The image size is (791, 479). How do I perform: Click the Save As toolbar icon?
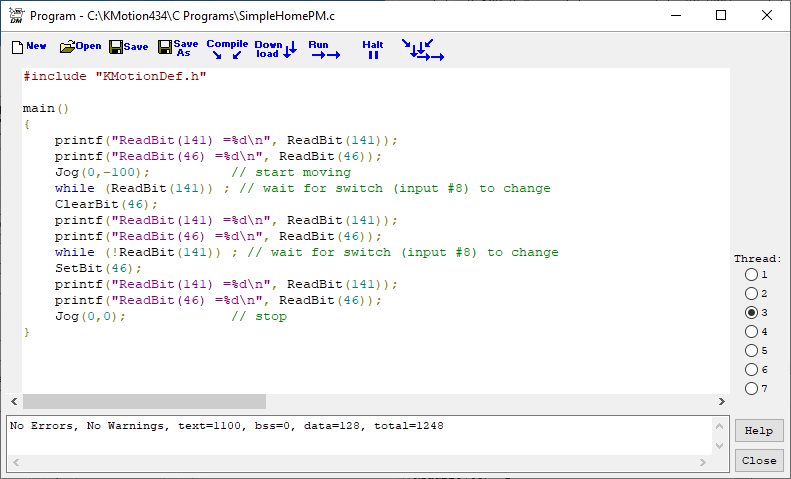(178, 48)
